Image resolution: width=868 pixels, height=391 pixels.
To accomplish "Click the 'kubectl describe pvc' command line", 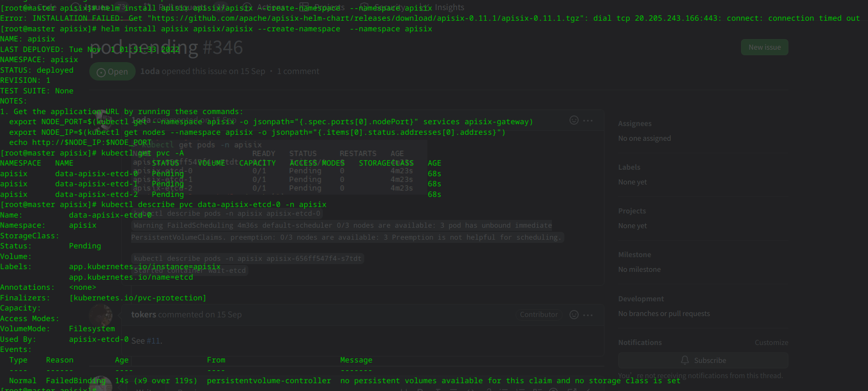I will pos(214,205).
